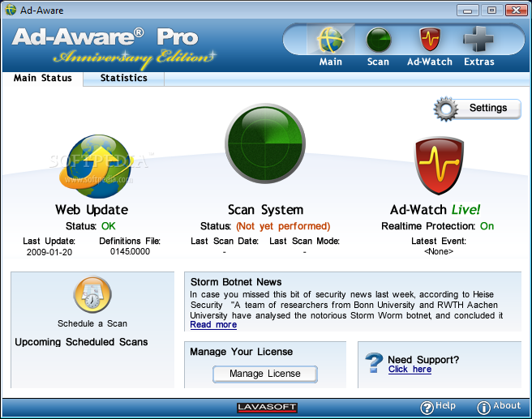Image resolution: width=532 pixels, height=419 pixels.
Task: Click the Scan System heading
Action: click(x=265, y=210)
